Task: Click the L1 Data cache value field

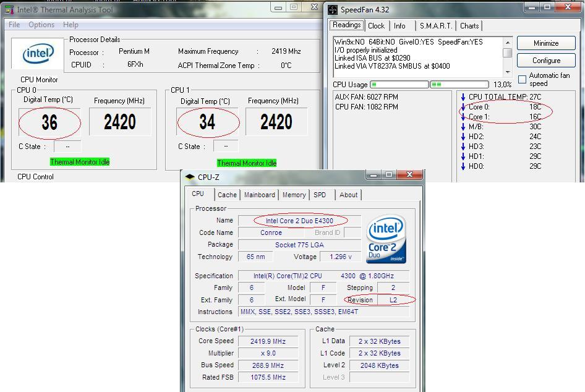Action: coord(380,341)
